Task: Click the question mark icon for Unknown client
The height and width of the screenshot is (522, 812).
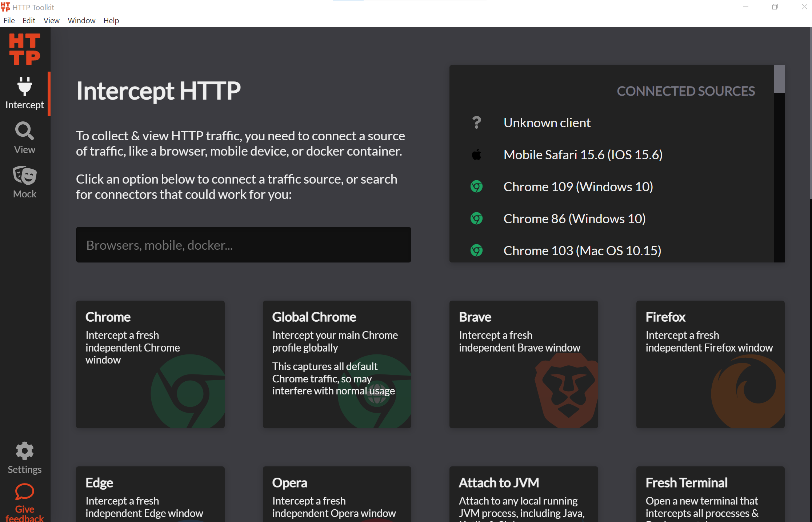Action: [476, 123]
